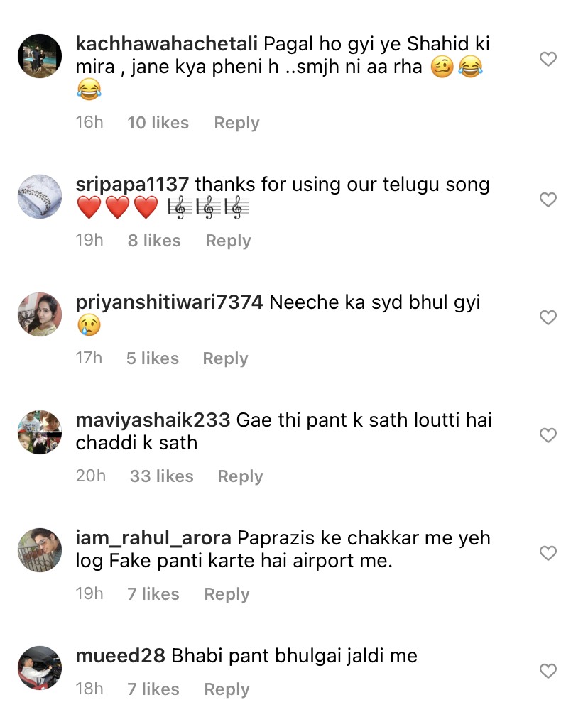Viewport: 588px width, 717px height.
Task: Tap the heart on sripapa1137's comment
Action: point(548,200)
